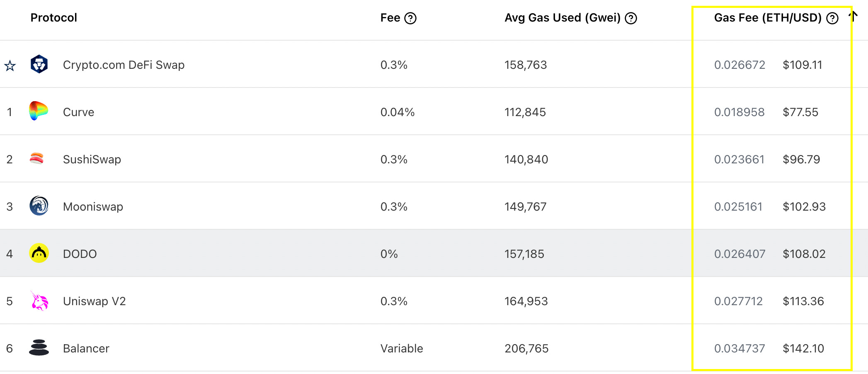The width and height of the screenshot is (868, 374).
Task: Select ETH gas fee 0.026407
Action: click(739, 254)
